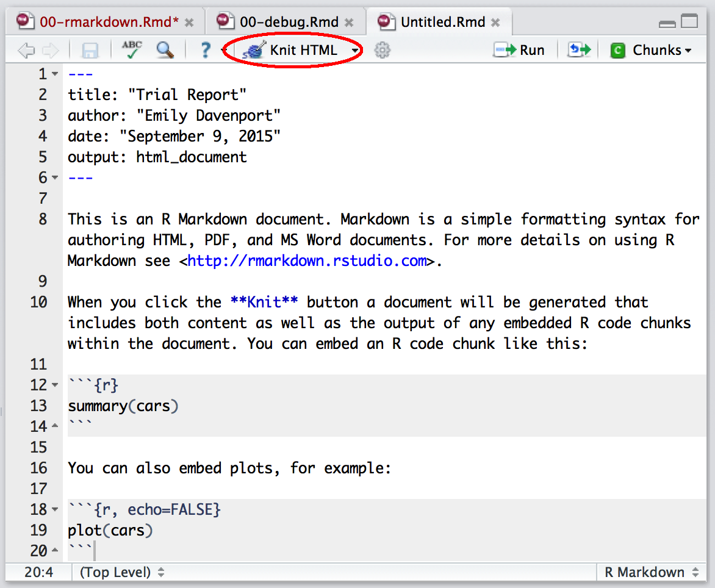
Task: Click line number 8 in gutter
Action: [x=43, y=219]
